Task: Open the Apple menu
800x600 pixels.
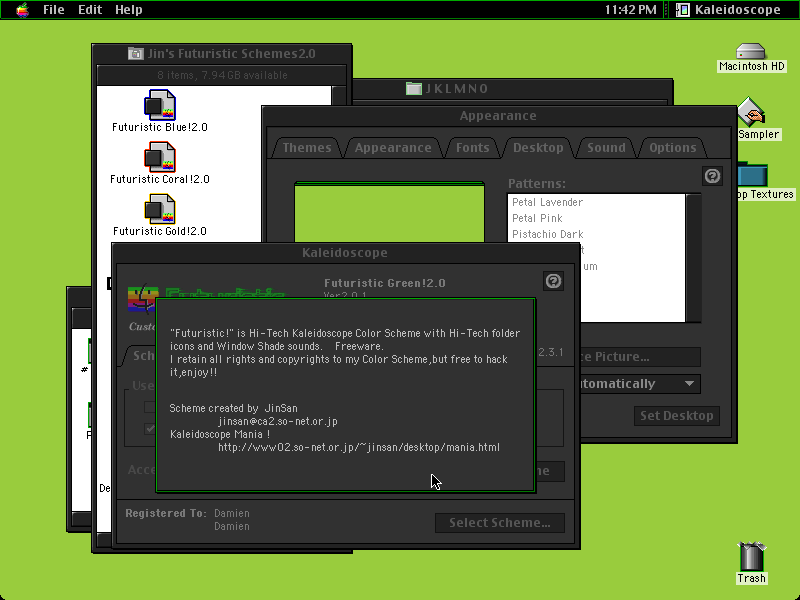Action: coord(22,10)
